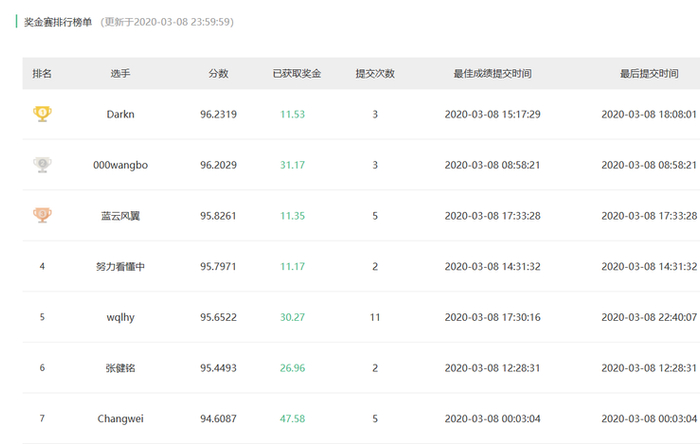The width and height of the screenshot is (700, 444).
Task: Select the player name 蓝云风翼
Action: [x=120, y=215]
